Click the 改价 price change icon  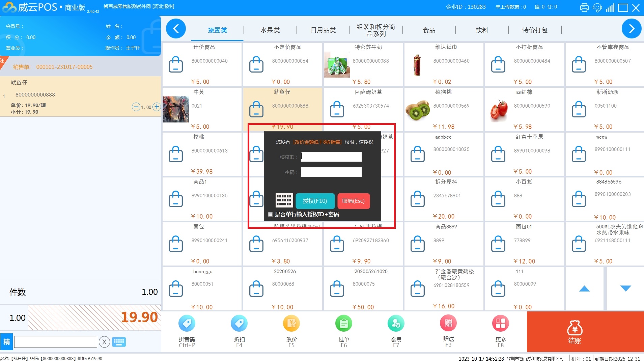[x=291, y=324]
